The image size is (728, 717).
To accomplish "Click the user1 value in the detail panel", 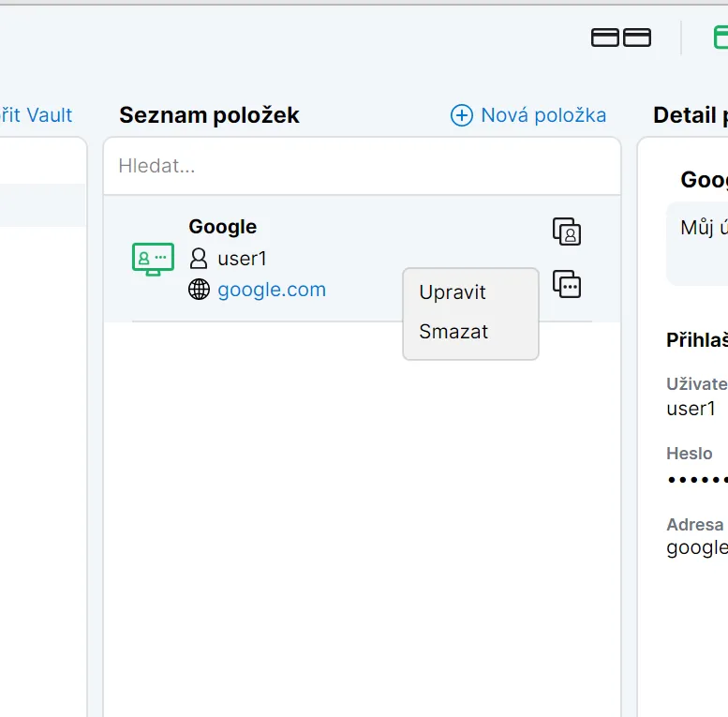I will coord(691,409).
